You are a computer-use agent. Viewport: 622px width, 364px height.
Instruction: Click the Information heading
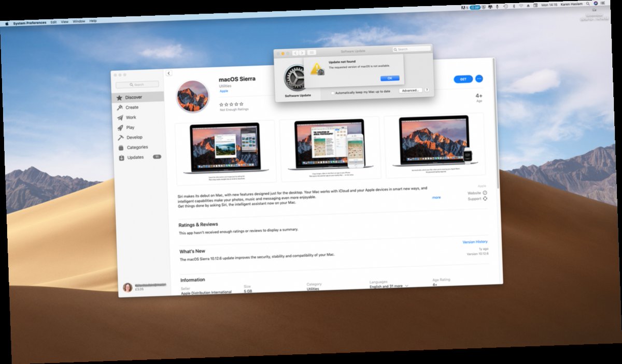193,280
